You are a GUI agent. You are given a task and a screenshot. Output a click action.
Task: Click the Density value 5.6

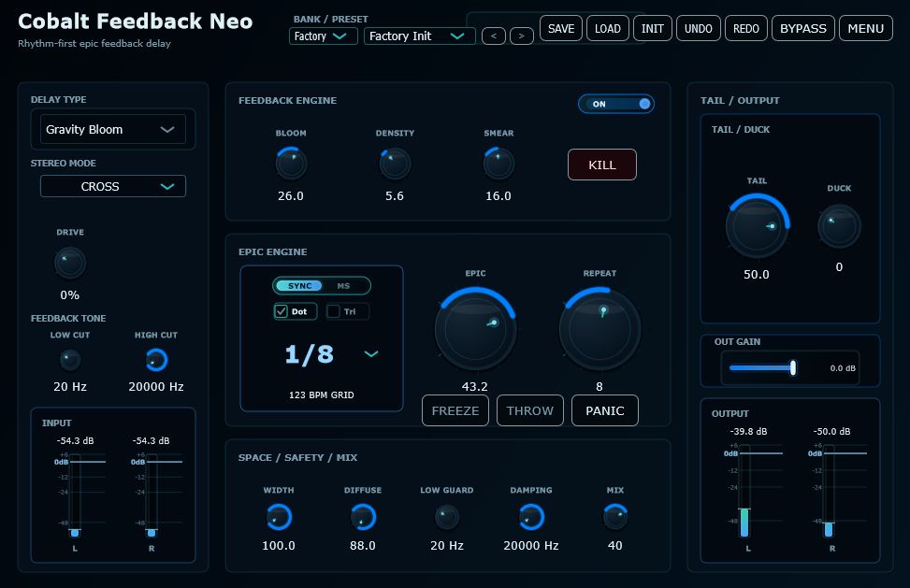(395, 196)
